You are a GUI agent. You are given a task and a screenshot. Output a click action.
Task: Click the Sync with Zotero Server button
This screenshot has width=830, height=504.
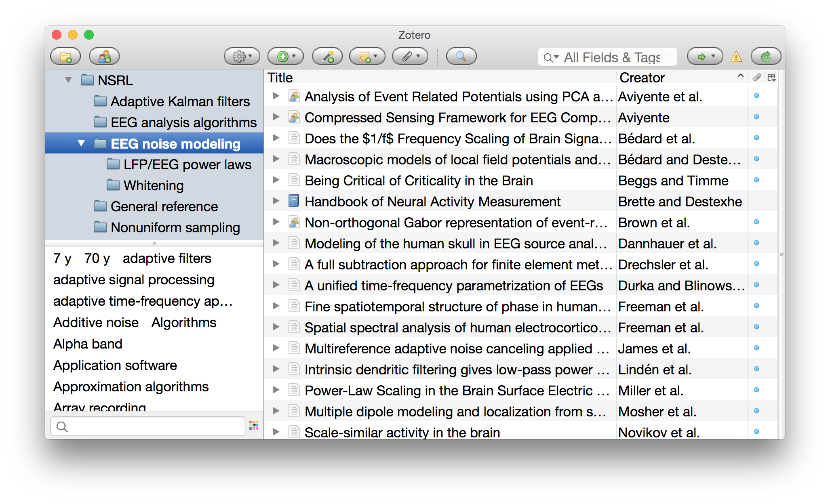coord(766,57)
